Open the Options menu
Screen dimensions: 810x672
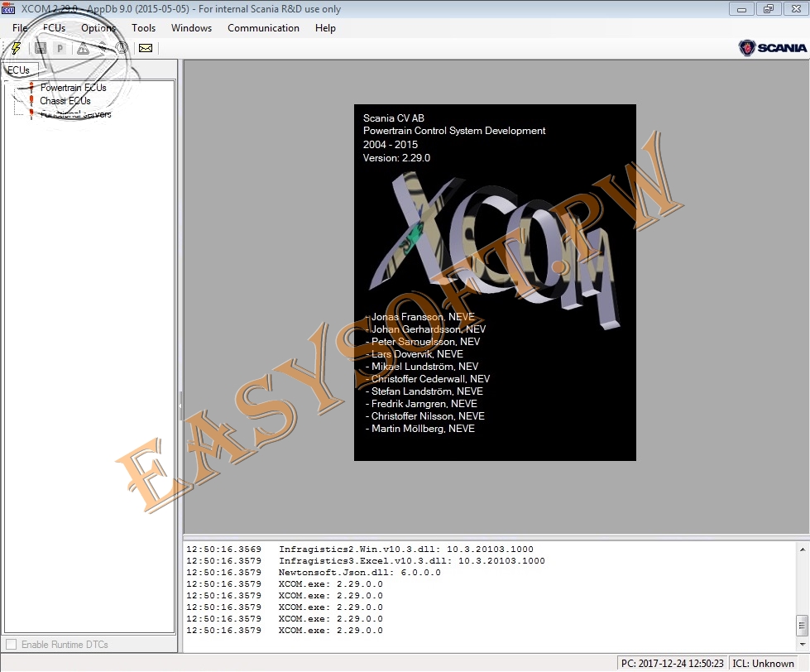pyautogui.click(x=98, y=28)
